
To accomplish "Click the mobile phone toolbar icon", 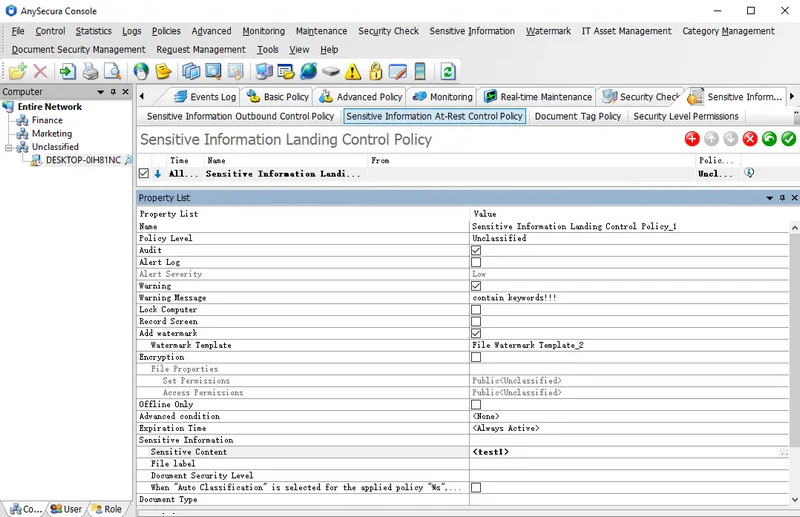I will pyautogui.click(x=420, y=71).
